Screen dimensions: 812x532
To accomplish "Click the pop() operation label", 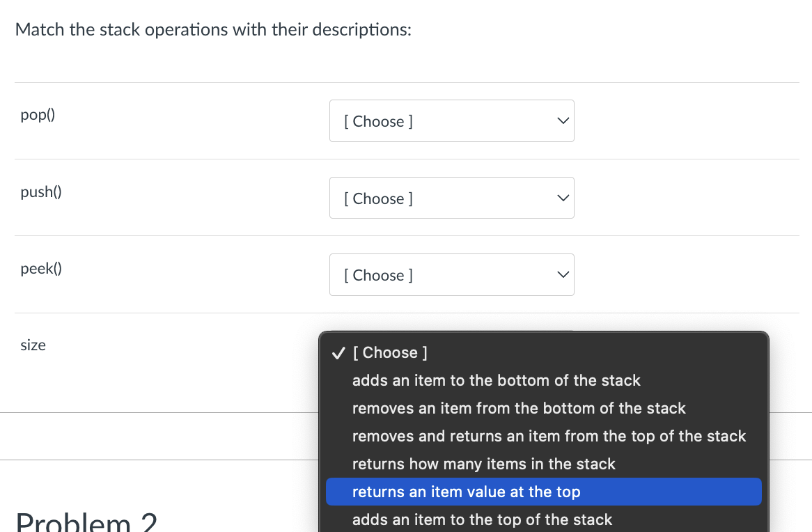I will pos(38,115).
